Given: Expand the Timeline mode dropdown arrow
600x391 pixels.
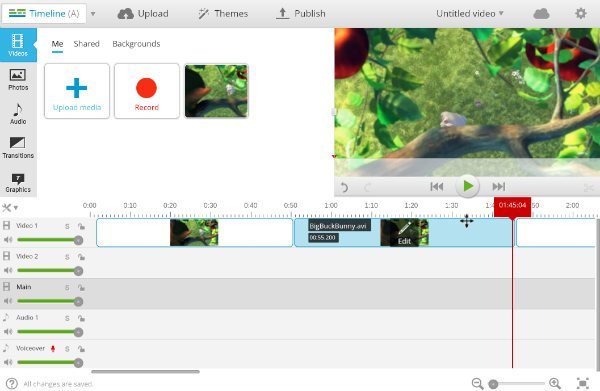Looking at the screenshot, I should [93, 14].
